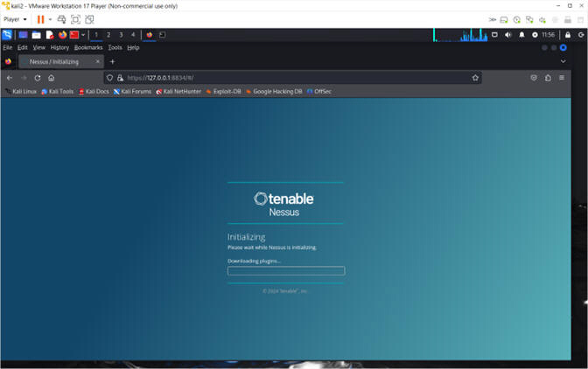Open Kali Tools bookmark

click(x=58, y=92)
